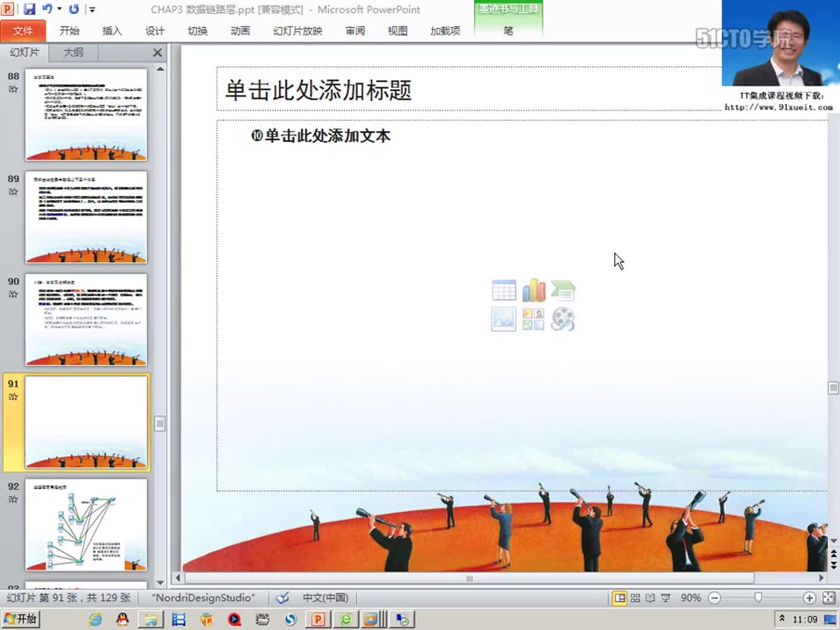Click animation star icon under slide 92

click(x=13, y=500)
